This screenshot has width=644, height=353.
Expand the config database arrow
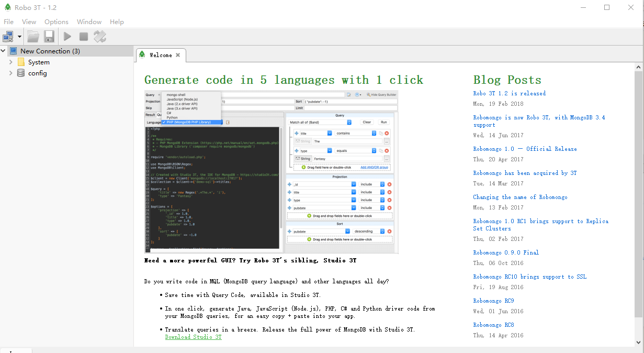click(10, 73)
